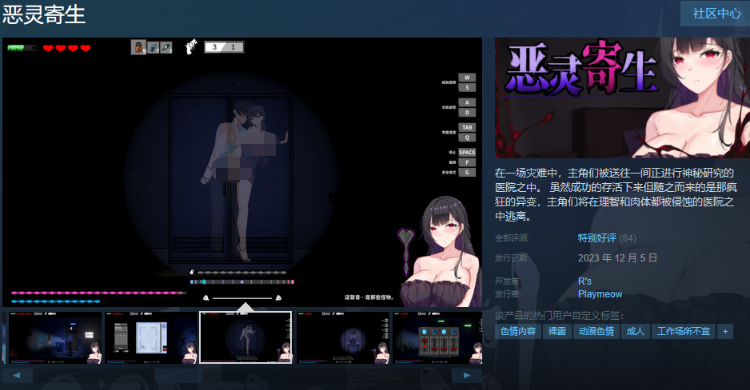The image size is (750, 390).
Task: Open publisher Playmeow link
Action: 600,294
